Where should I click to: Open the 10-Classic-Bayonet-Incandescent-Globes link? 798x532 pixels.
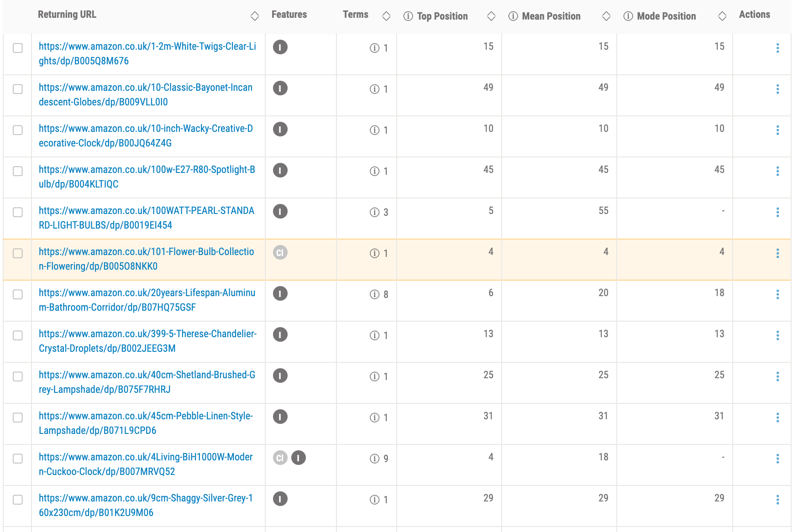click(146, 94)
